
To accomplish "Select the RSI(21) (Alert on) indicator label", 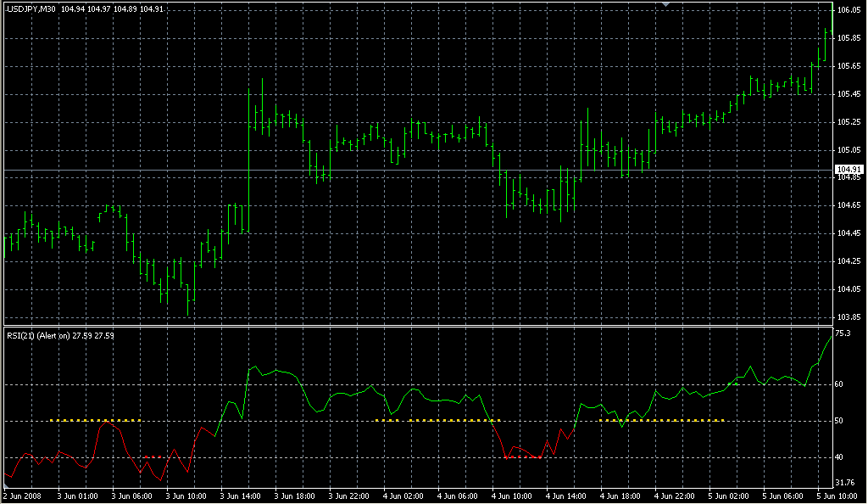I will click(x=39, y=335).
